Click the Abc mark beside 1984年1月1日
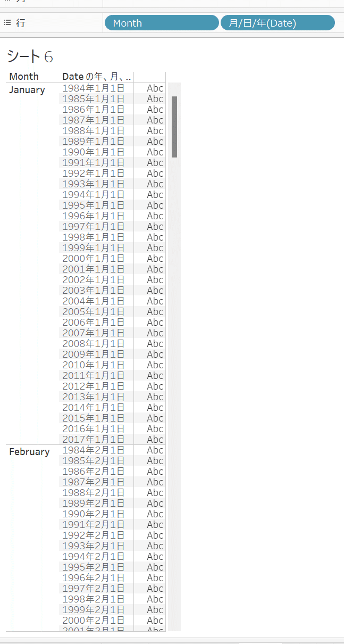 click(155, 88)
